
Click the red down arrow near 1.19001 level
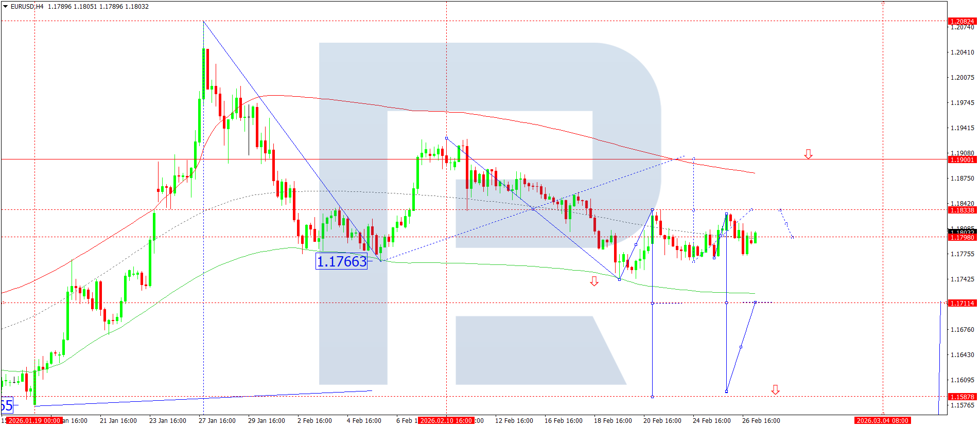tap(808, 154)
